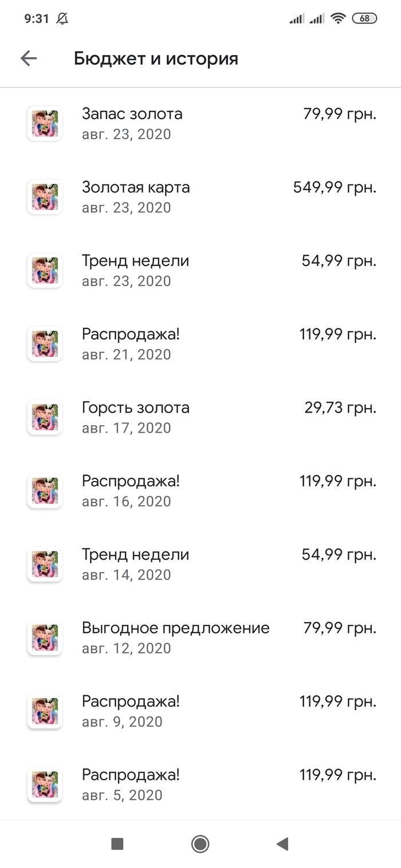Image resolution: width=401 pixels, height=868 pixels.
Task: Open Золотая карта purchase for 549,99 грн.
Action: (200, 197)
